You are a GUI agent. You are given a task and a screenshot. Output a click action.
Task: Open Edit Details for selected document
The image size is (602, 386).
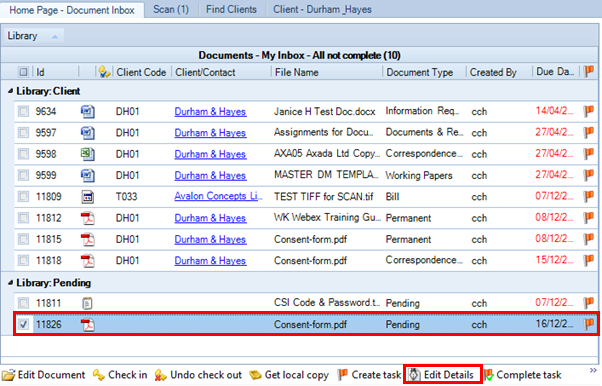click(442, 375)
